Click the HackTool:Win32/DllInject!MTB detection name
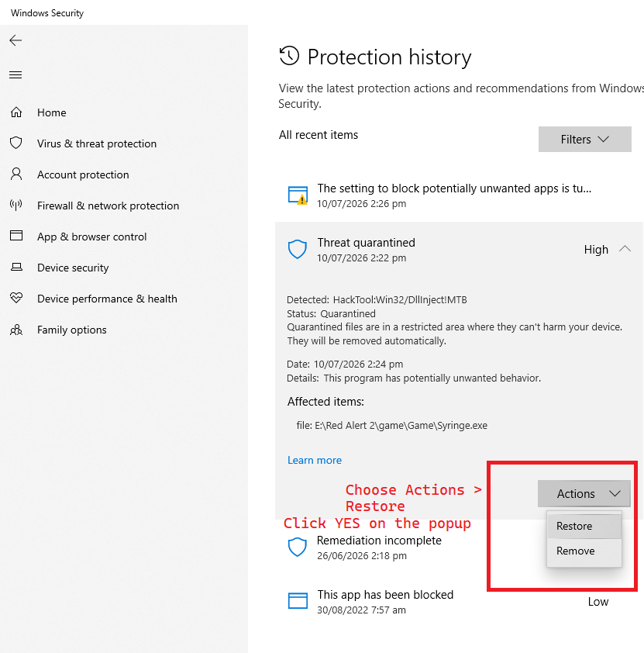The width and height of the screenshot is (644, 653). click(x=400, y=300)
